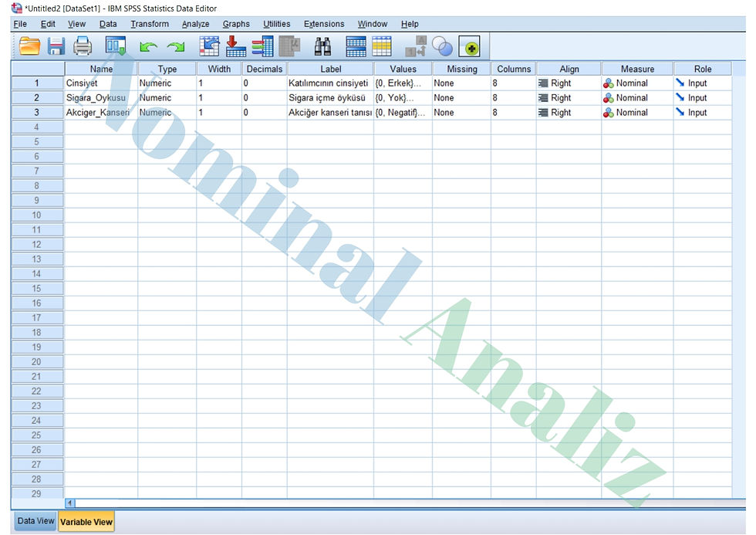This screenshot has height=535, width=756.
Task: Click the Redo arrow icon
Action: click(176, 47)
